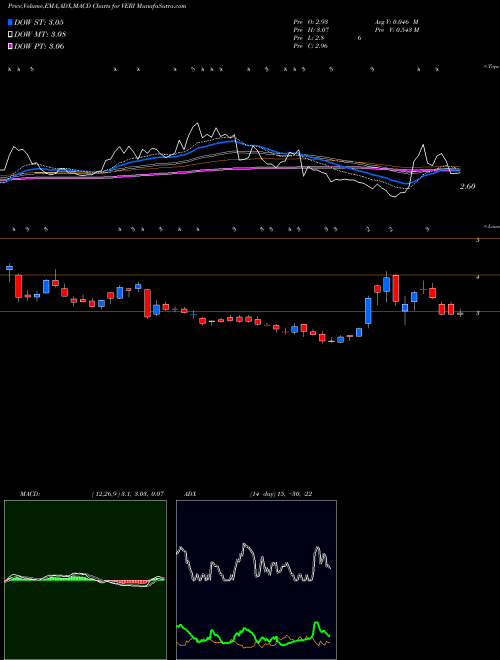Click the Pre V: 0.543 M value
This screenshot has height=660, width=500.
click(397, 30)
